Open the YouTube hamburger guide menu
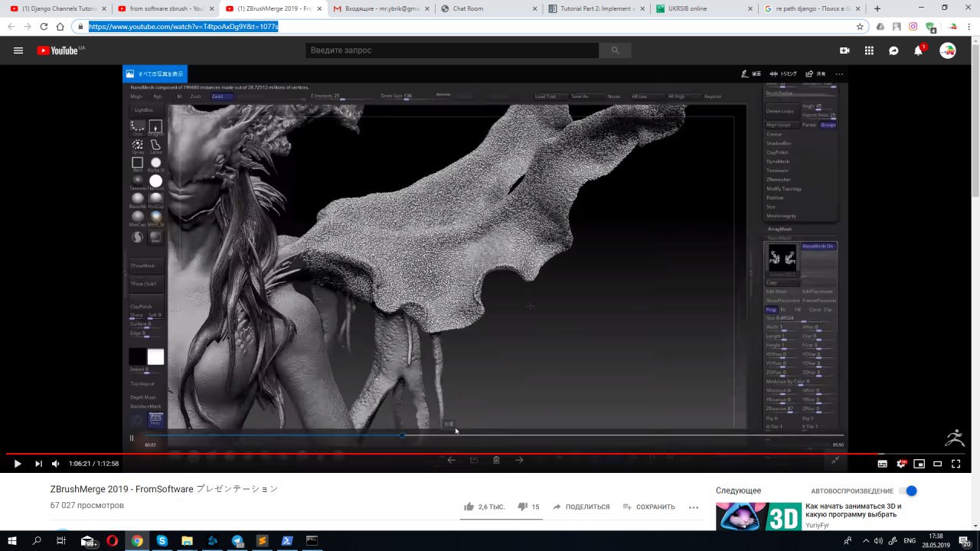The height and width of the screenshot is (551, 980). 18,51
